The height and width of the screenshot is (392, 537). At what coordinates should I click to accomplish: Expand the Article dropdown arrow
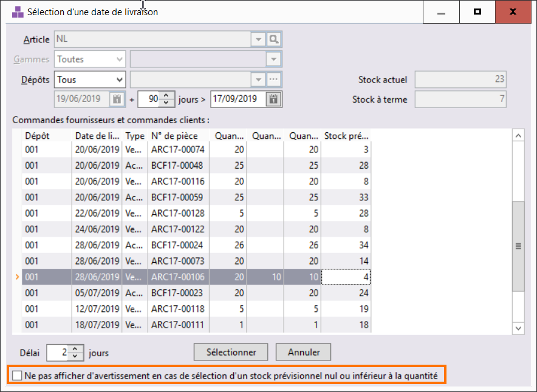(x=259, y=39)
